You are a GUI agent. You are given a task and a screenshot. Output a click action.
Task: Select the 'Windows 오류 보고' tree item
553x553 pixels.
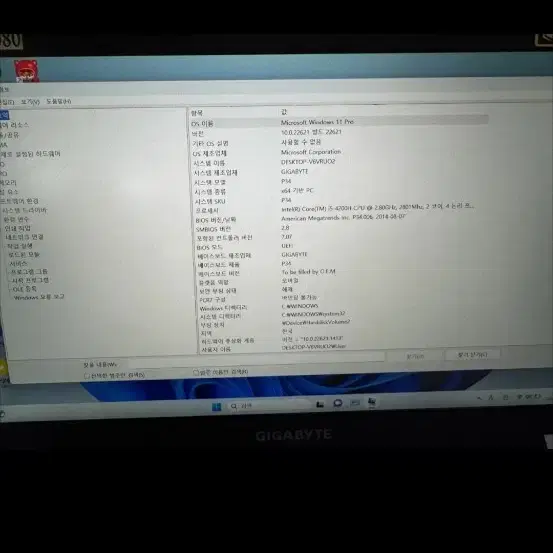click(39, 297)
